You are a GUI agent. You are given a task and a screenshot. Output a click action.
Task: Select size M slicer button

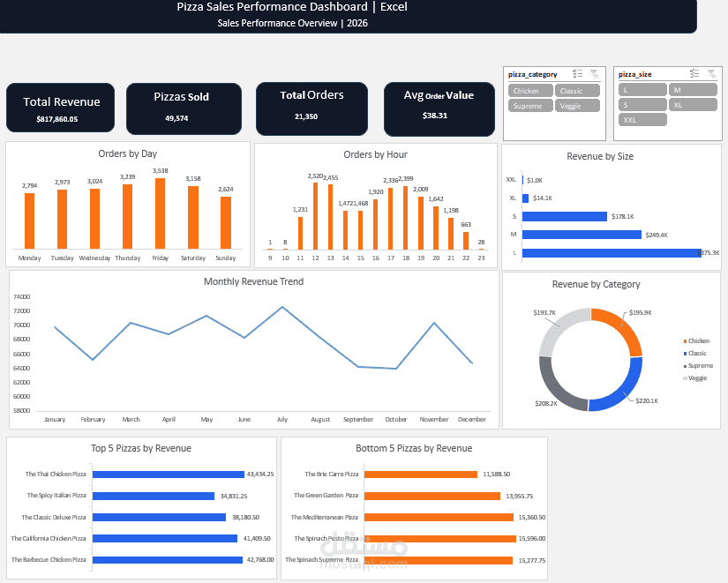click(693, 90)
